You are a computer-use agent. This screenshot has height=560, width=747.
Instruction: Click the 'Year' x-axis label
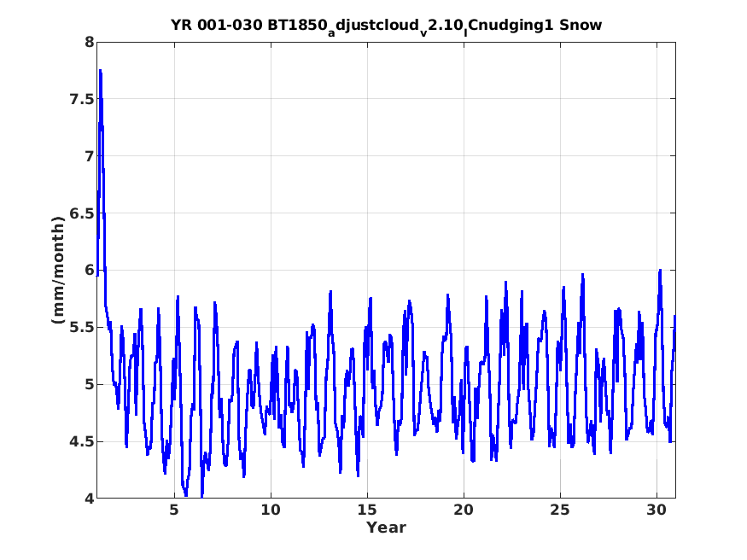coord(386,528)
